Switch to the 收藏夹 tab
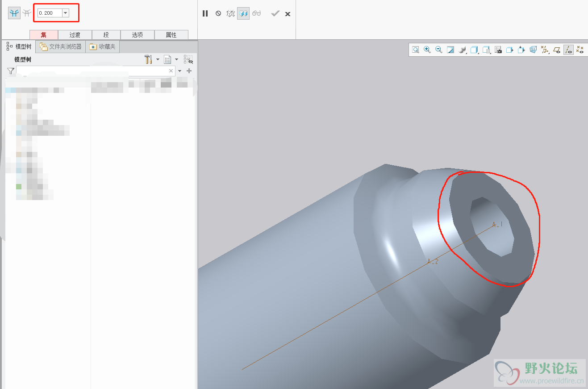 point(103,46)
